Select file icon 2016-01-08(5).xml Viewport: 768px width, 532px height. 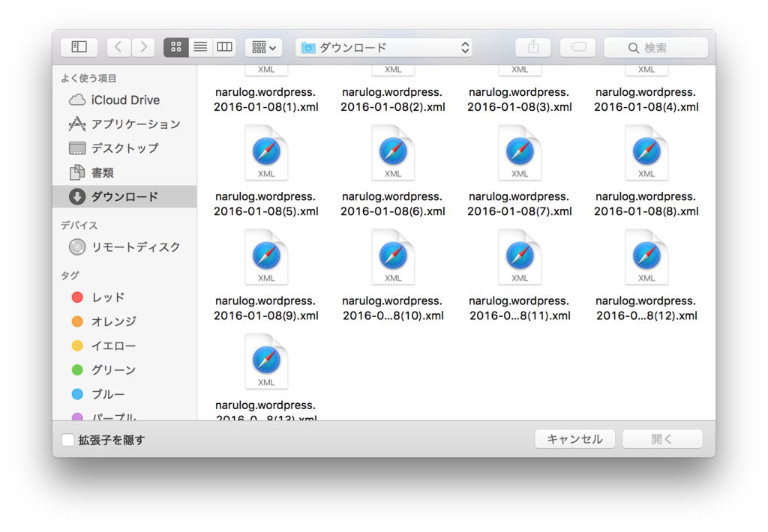click(266, 153)
